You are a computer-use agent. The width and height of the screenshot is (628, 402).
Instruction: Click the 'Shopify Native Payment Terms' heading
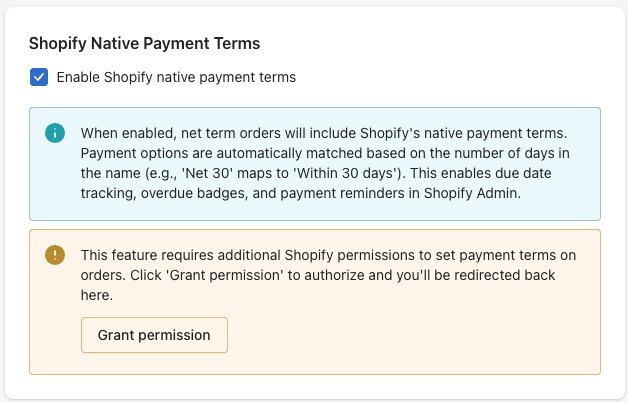144,44
